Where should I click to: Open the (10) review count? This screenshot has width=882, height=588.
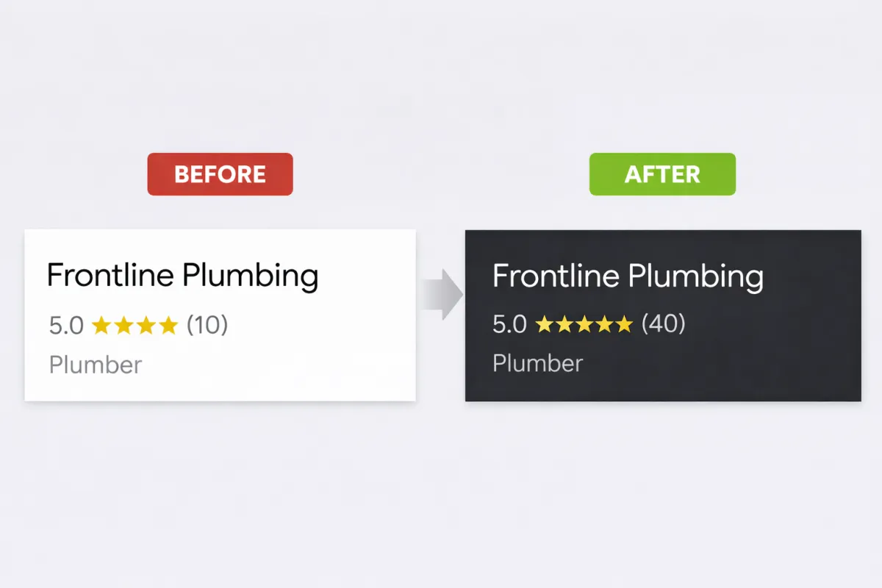pos(207,325)
